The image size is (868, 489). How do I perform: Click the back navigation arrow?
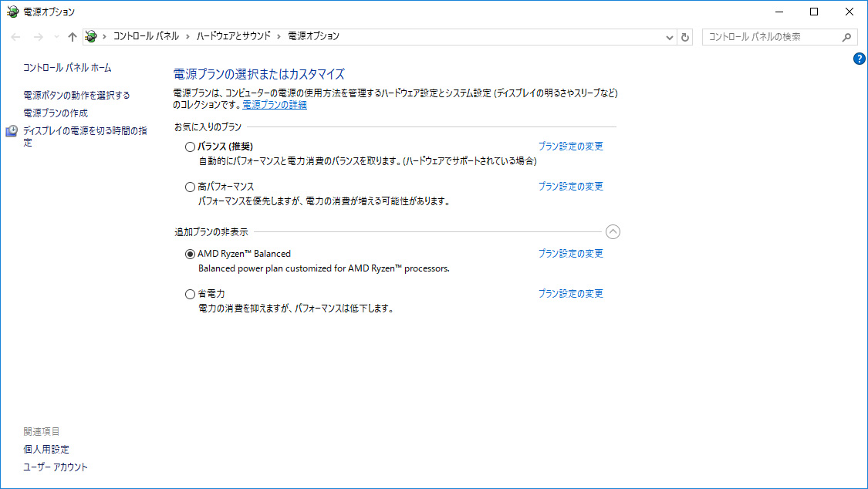click(15, 37)
